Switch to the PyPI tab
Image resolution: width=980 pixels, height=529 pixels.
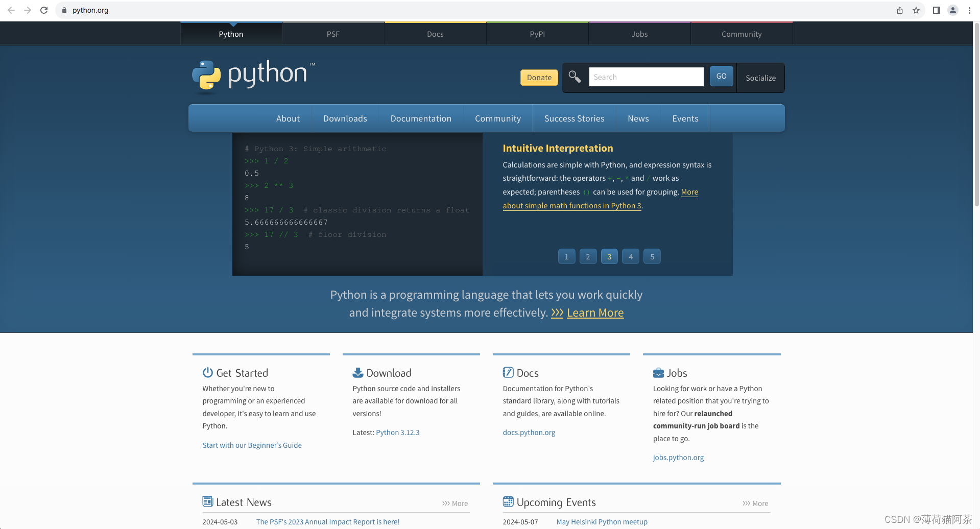tap(537, 34)
